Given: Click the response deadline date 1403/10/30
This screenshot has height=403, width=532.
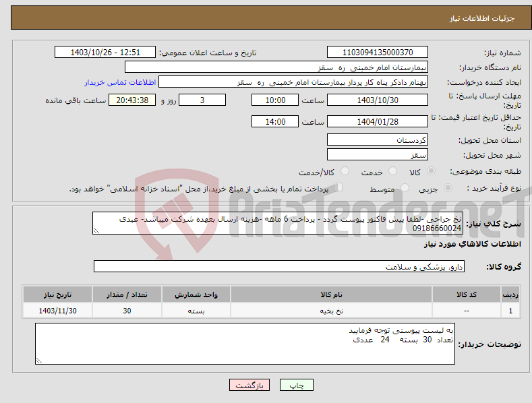Looking at the screenshot, I should 378,100.
